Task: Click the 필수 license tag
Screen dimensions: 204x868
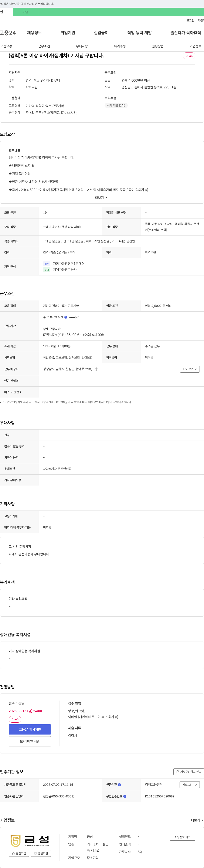Action: pyautogui.click(x=47, y=264)
